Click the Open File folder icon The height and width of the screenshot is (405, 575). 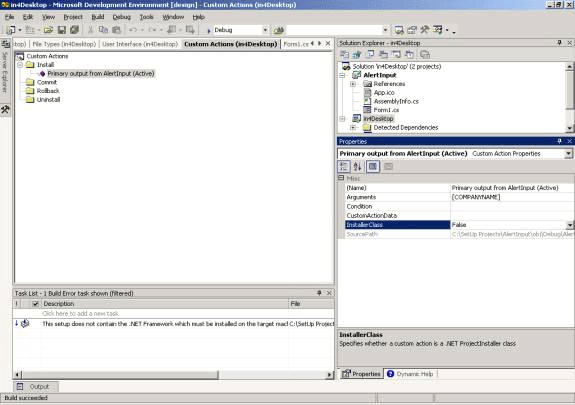pos(48,30)
